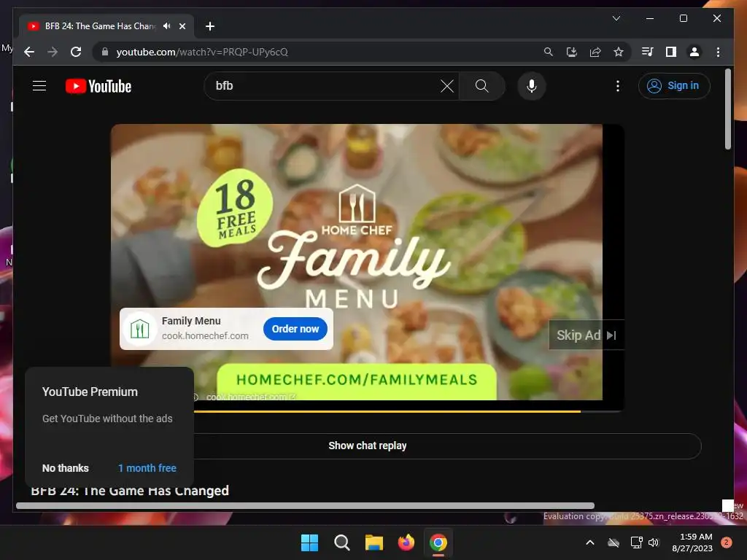The height and width of the screenshot is (560, 747).
Task: Click the horizontal scrollbar
Action: [x=305, y=506]
